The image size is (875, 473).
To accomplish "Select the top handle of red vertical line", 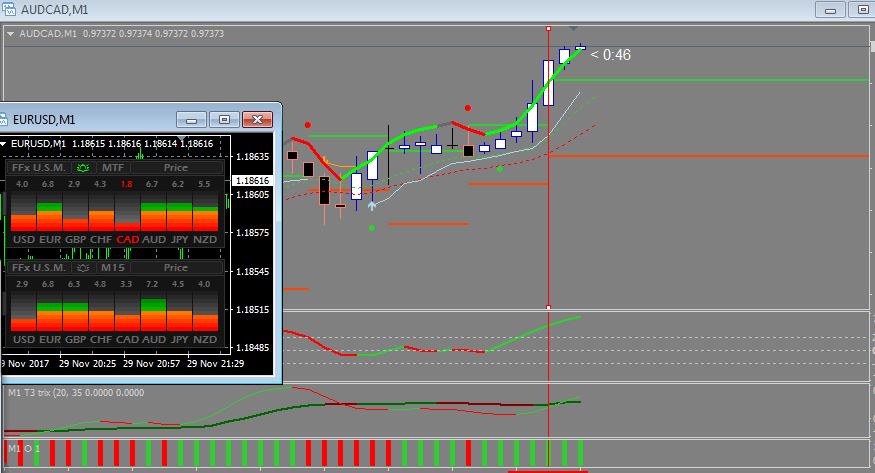I will point(549,28).
